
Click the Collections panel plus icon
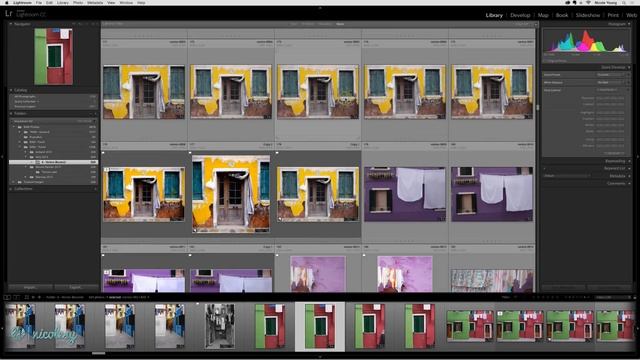click(x=96, y=189)
